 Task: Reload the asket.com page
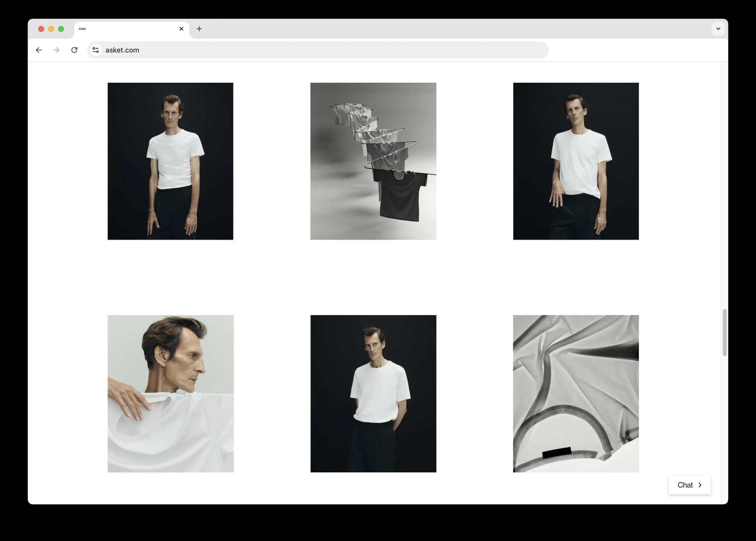pyautogui.click(x=74, y=50)
